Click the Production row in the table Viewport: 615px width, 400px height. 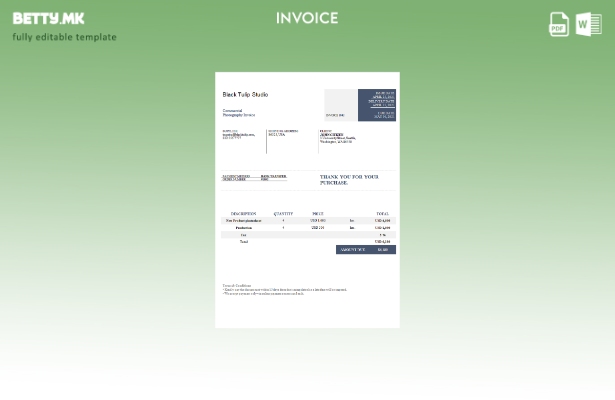243,227
